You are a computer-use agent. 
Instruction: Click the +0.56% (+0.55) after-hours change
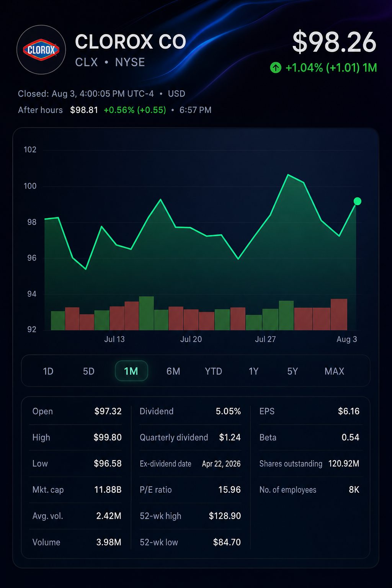(x=135, y=110)
